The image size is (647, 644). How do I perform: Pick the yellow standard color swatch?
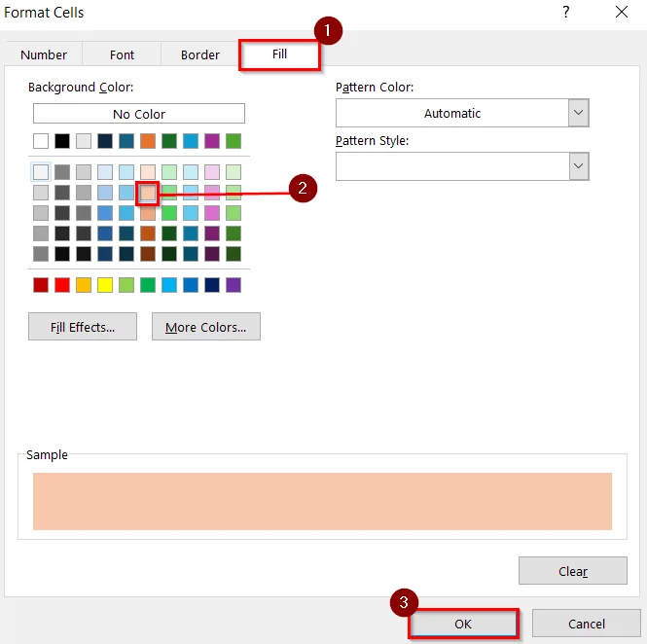point(105,285)
